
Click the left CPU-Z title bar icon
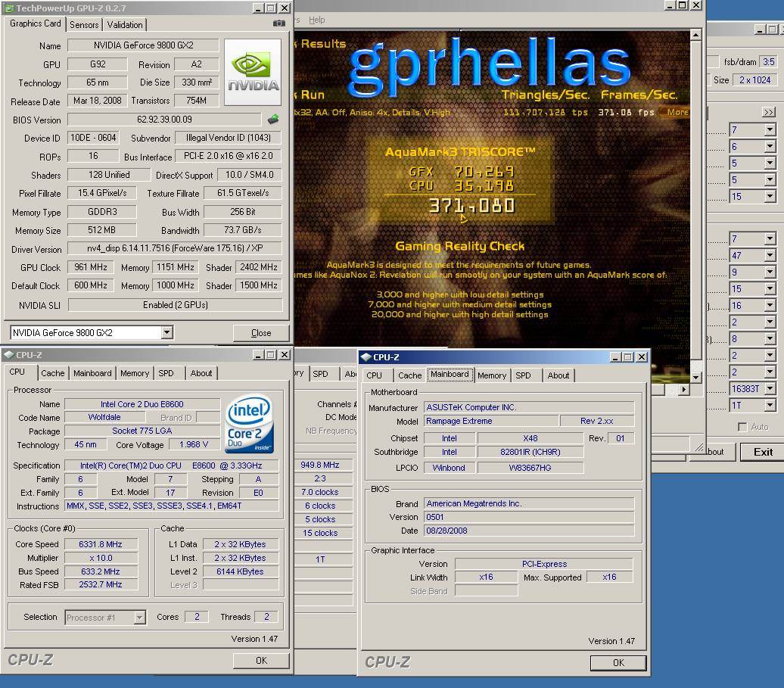pos(8,355)
